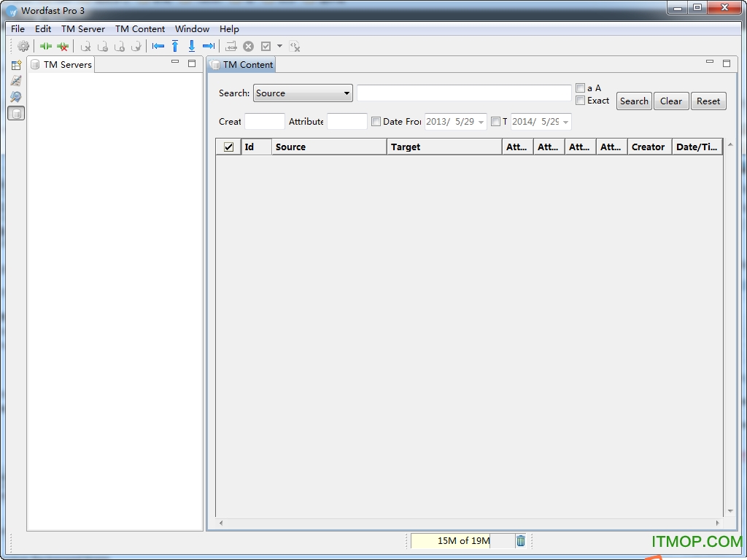Select the PM perspective magnifier icon
Screen dimensions: 747x560
coord(16,96)
